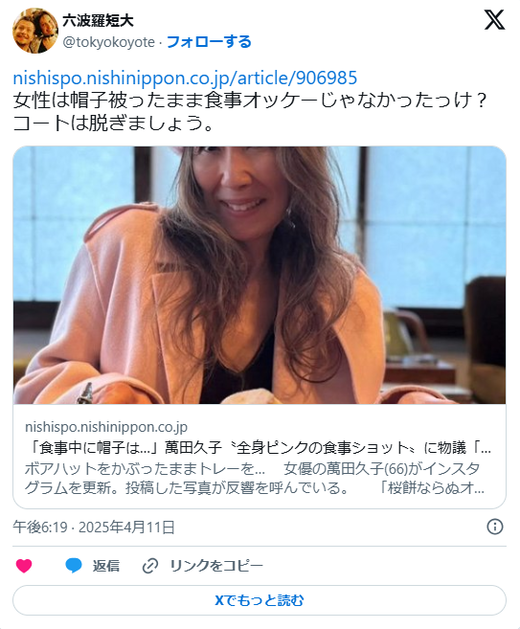
Task: Click the Xでもっと読む button
Action: tap(259, 600)
